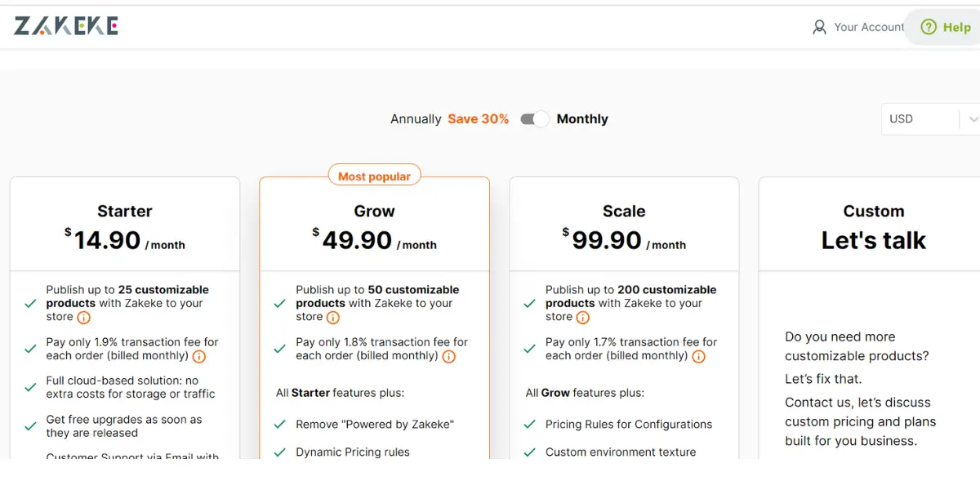
Task: Click info icon for Scale 200 customizable products
Action: 583,318
